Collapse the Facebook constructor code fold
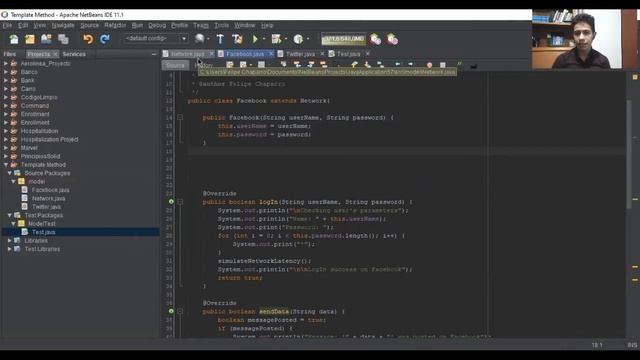The height and width of the screenshot is (360, 640). (180, 118)
